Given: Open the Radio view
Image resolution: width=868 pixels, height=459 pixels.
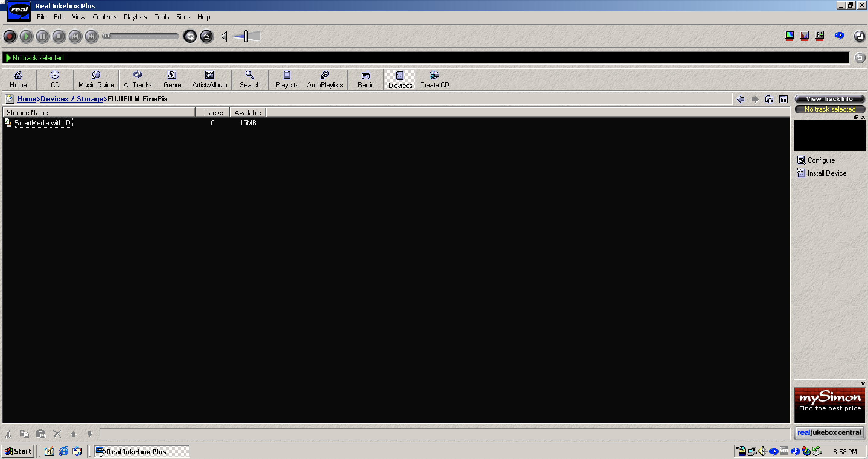Looking at the screenshot, I should pyautogui.click(x=366, y=80).
